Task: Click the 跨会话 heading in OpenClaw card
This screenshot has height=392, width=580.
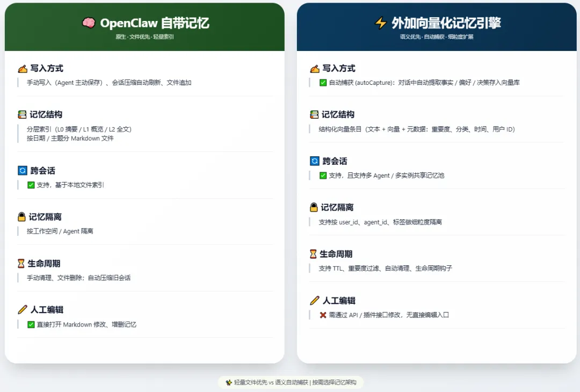Action: coord(42,170)
